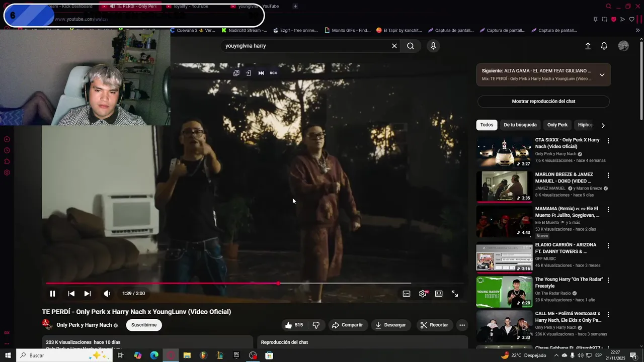Click the snapshot icon in browser toolbar
Screen dimensions: 644x362
tap(604, 19)
